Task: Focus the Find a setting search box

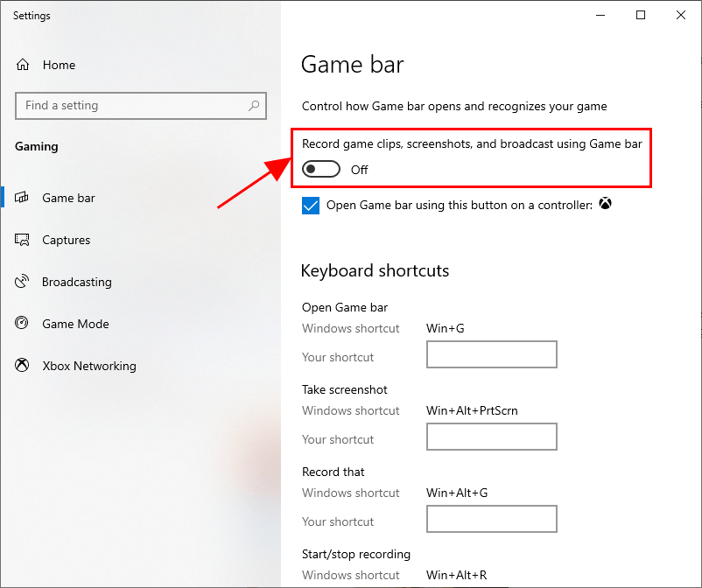Action: 141,106
